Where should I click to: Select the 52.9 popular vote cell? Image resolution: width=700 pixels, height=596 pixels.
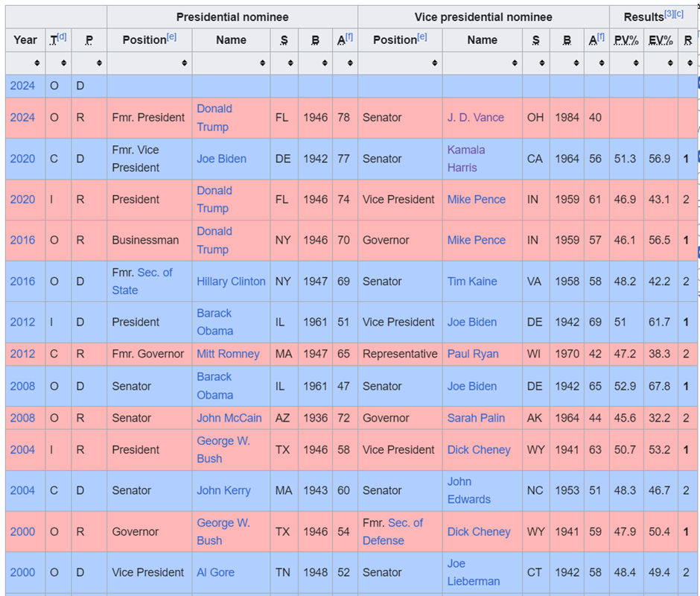click(x=627, y=386)
